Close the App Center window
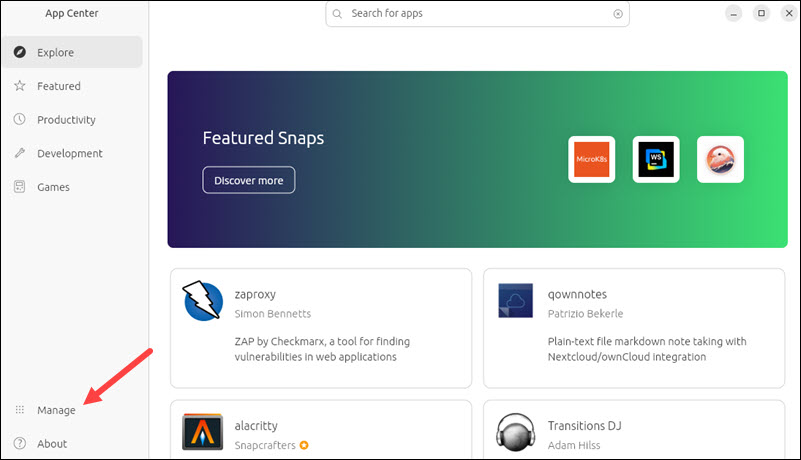 [789, 14]
